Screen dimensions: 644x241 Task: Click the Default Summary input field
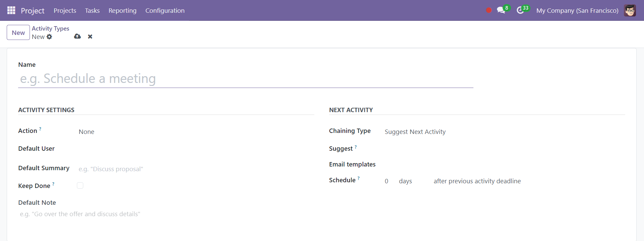pyautogui.click(x=195, y=169)
